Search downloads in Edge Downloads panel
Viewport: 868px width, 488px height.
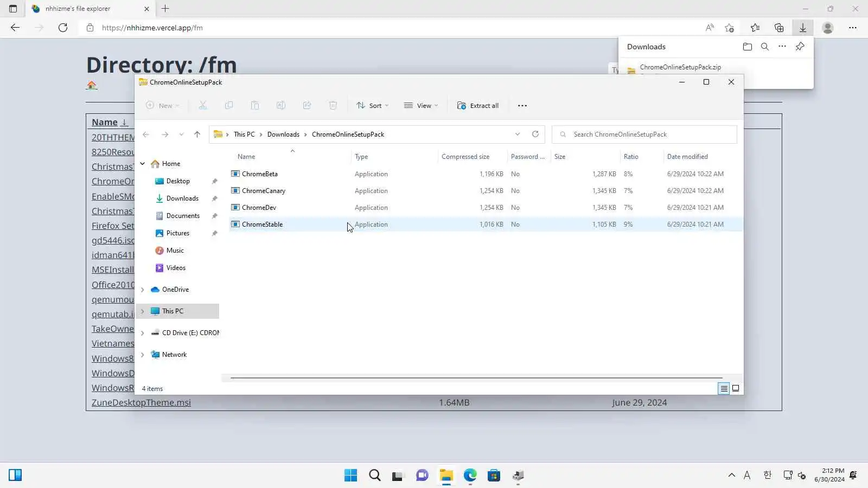(765, 47)
